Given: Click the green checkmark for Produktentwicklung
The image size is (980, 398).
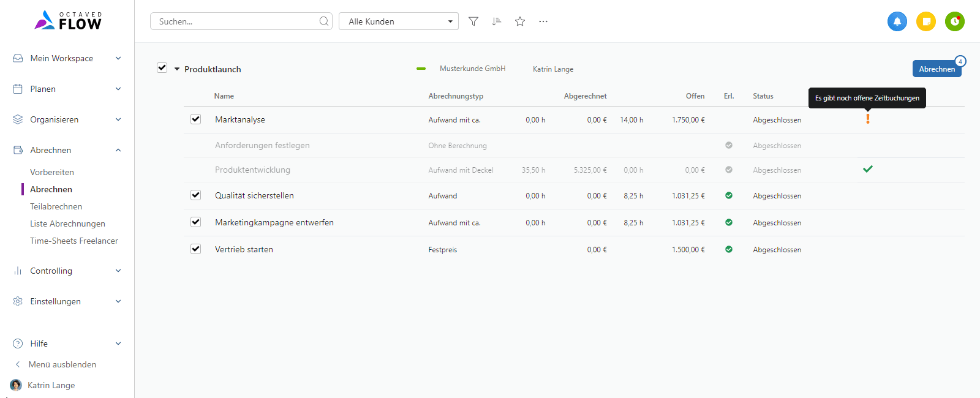Looking at the screenshot, I should pos(868,169).
